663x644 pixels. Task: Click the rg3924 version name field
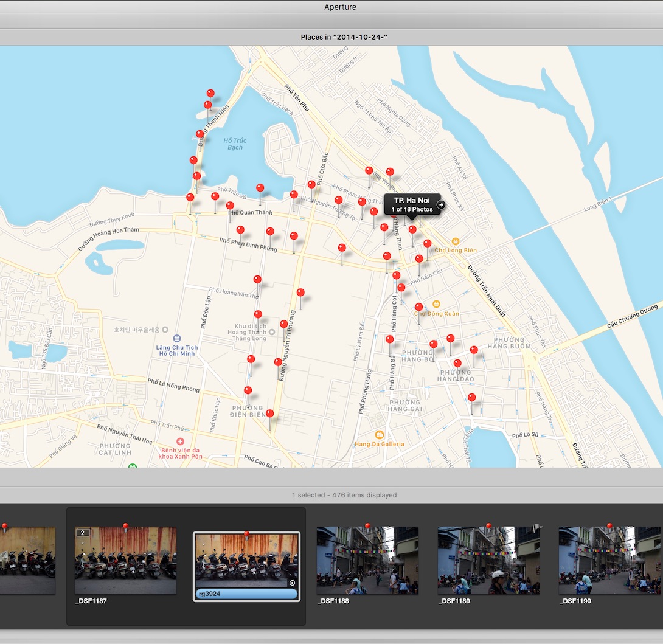246,594
